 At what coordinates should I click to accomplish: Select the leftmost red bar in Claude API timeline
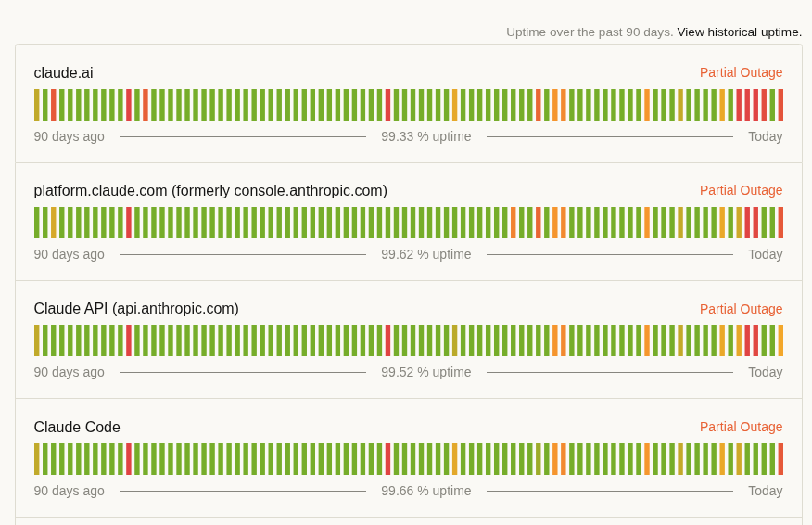click(x=129, y=340)
